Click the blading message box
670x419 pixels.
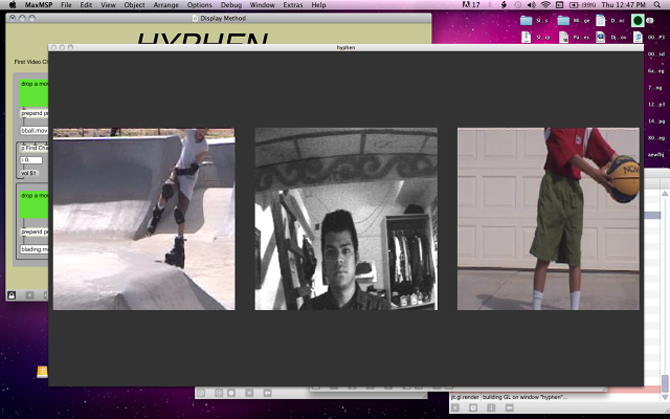[34, 249]
